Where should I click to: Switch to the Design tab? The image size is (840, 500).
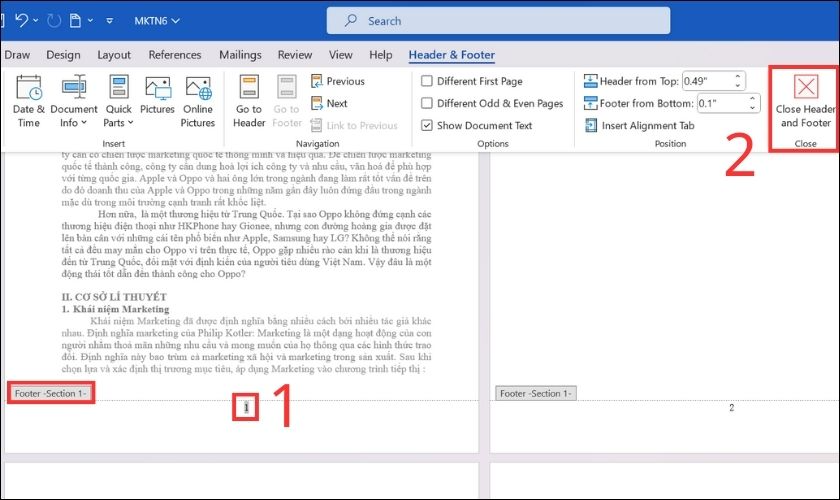point(63,55)
